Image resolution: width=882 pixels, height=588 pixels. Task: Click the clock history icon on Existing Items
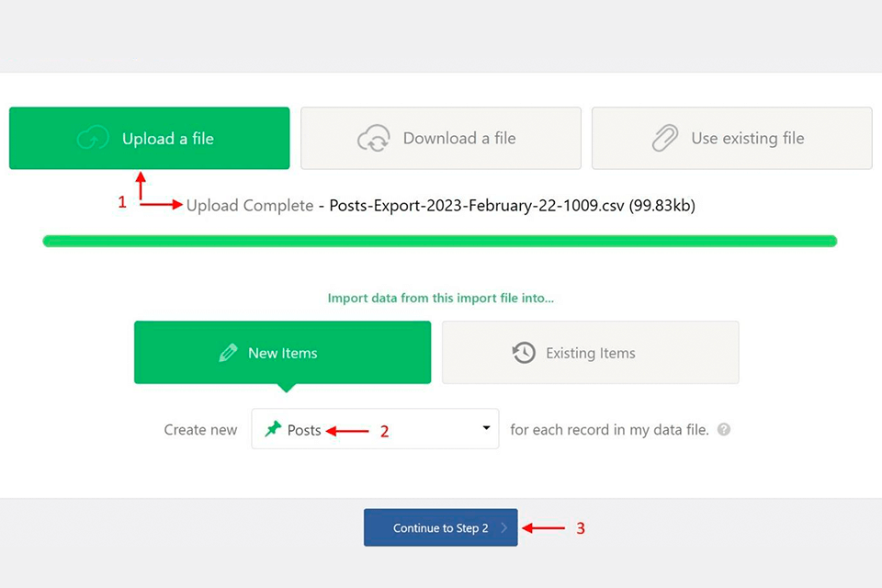tap(524, 353)
